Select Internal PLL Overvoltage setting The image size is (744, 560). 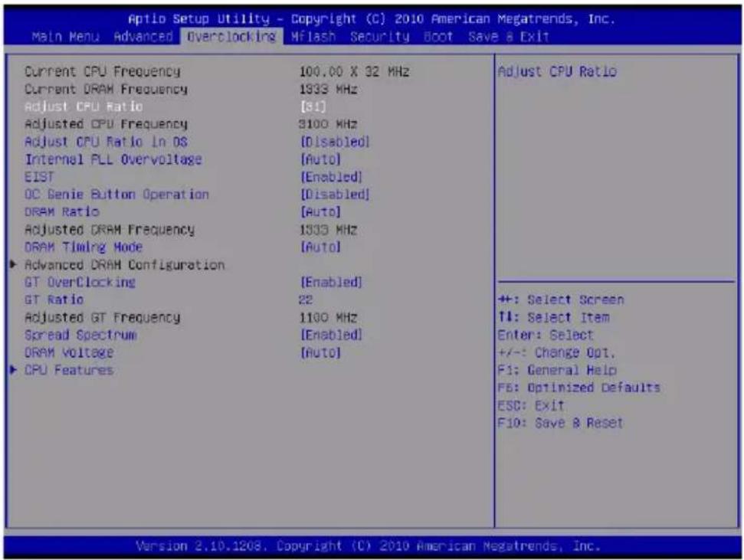pyautogui.click(x=113, y=159)
